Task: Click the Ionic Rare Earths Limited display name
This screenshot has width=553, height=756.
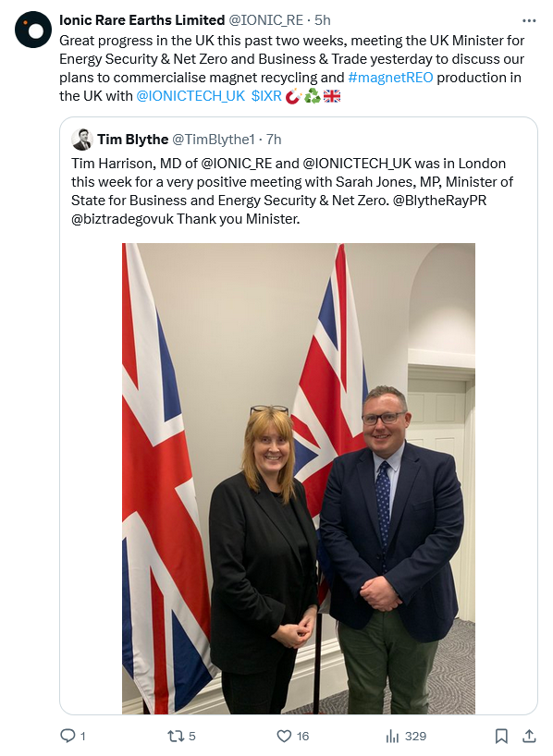Action: (141, 20)
